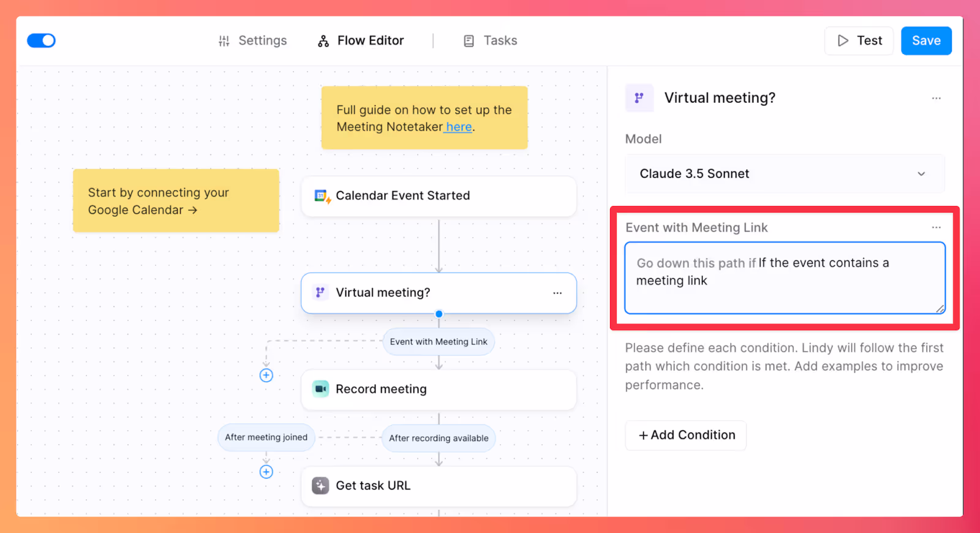Select the Calendar Event Started node
The width and height of the screenshot is (980, 533).
tap(439, 196)
